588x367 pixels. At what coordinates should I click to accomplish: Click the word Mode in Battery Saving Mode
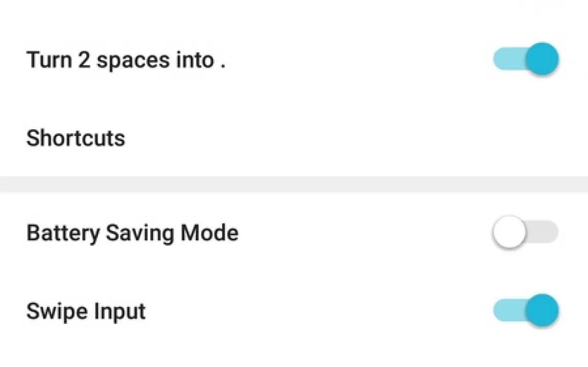click(x=209, y=233)
